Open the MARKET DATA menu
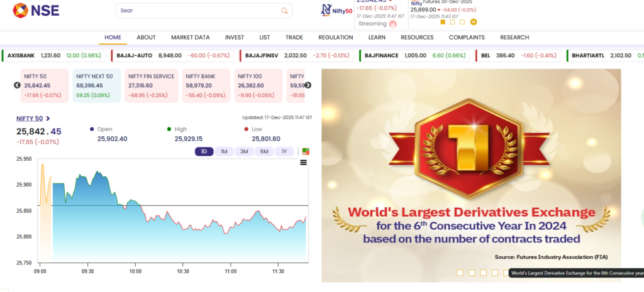The image size is (644, 292). pyautogui.click(x=191, y=37)
